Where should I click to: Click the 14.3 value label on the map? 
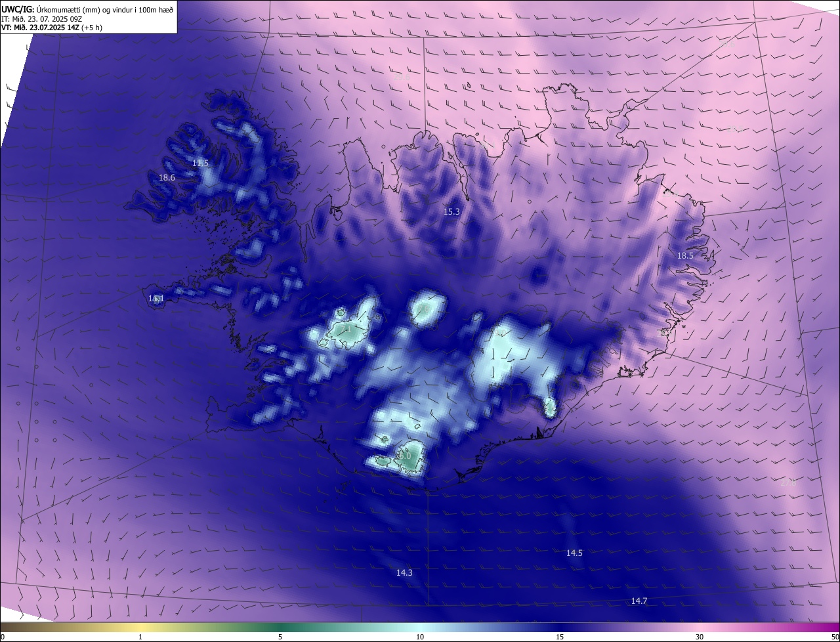[x=404, y=572]
